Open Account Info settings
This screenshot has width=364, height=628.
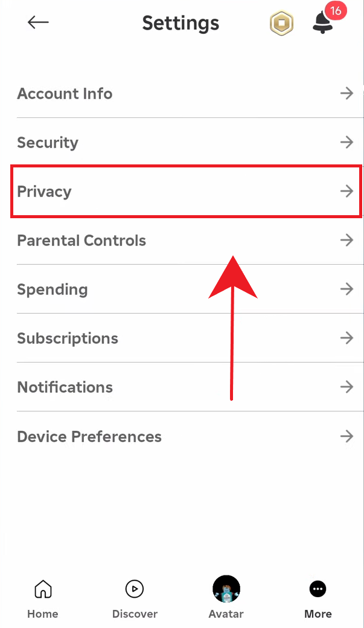coord(65,94)
